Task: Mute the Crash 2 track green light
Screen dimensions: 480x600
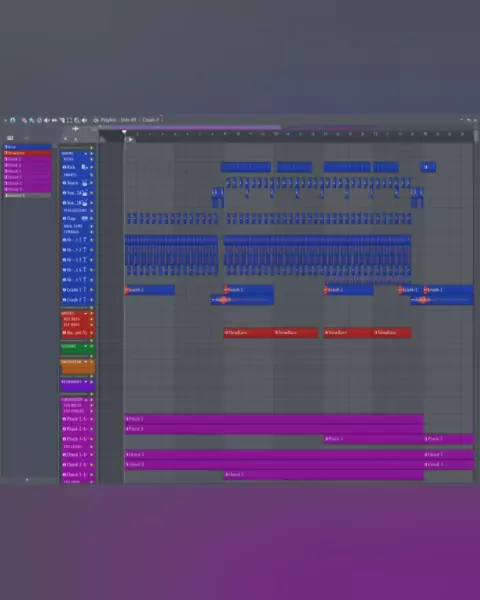Action: pyautogui.click(x=92, y=300)
